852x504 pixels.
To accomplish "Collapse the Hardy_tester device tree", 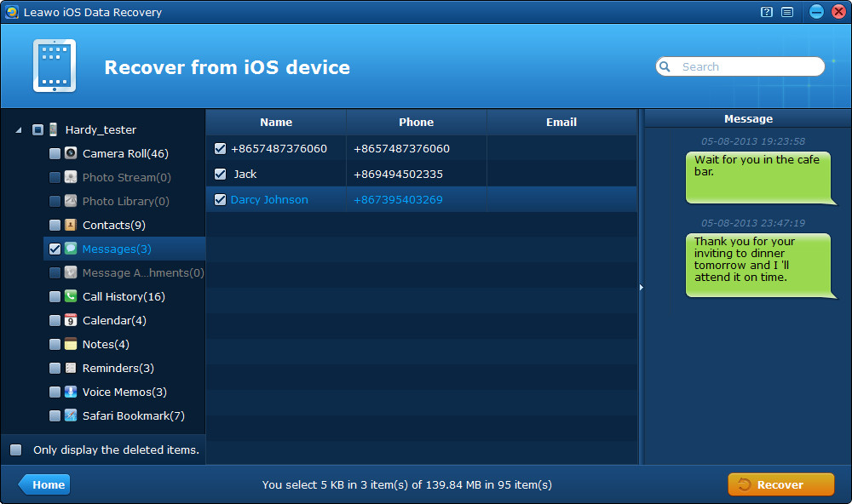I will click(19, 129).
